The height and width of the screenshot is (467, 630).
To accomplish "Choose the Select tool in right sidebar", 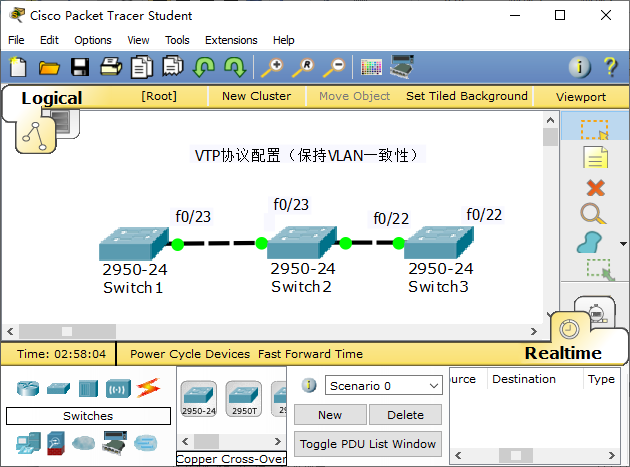I will [595, 129].
